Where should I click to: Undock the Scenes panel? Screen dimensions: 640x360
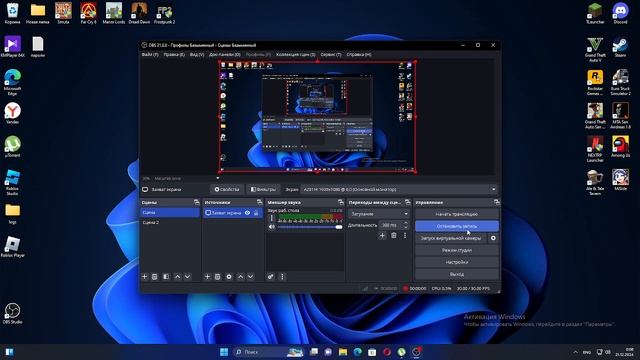tap(197, 202)
